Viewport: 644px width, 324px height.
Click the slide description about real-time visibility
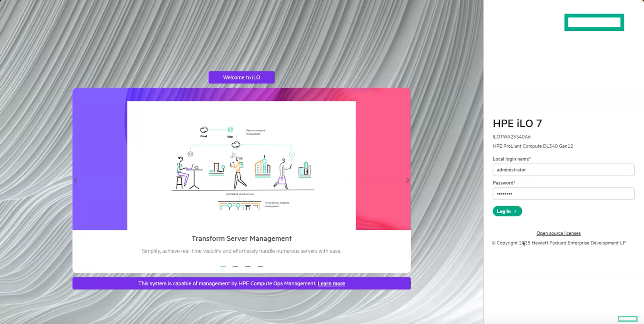point(241,251)
